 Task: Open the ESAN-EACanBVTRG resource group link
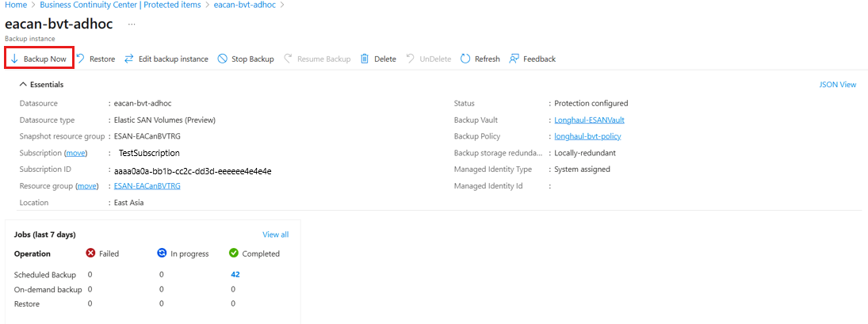click(147, 186)
